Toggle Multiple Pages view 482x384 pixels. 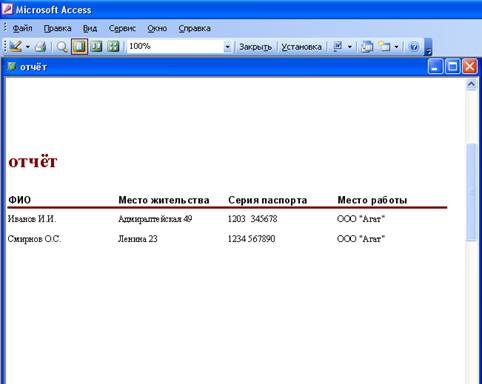pyautogui.click(x=113, y=46)
